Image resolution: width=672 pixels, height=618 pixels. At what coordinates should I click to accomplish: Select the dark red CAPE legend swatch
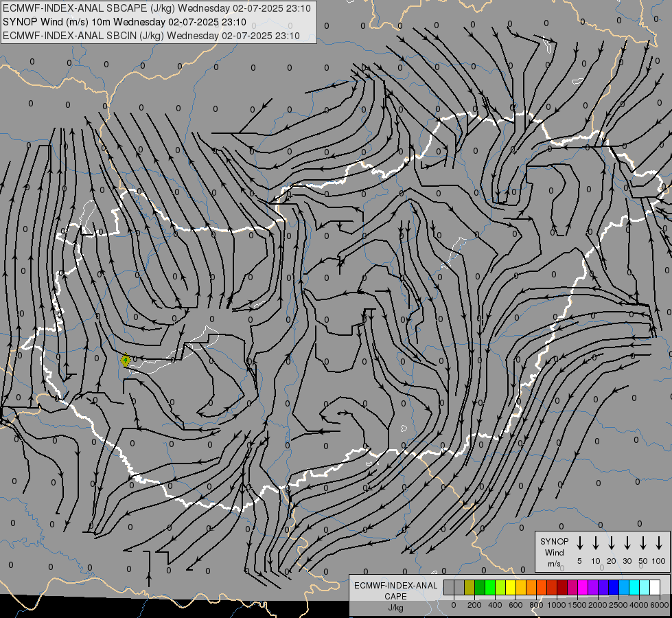pos(562,587)
